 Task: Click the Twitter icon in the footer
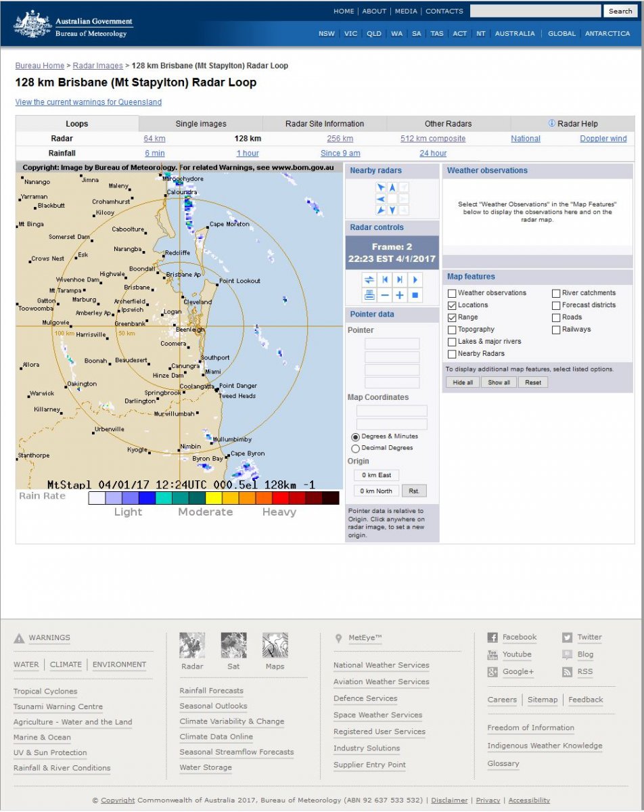pyautogui.click(x=567, y=637)
